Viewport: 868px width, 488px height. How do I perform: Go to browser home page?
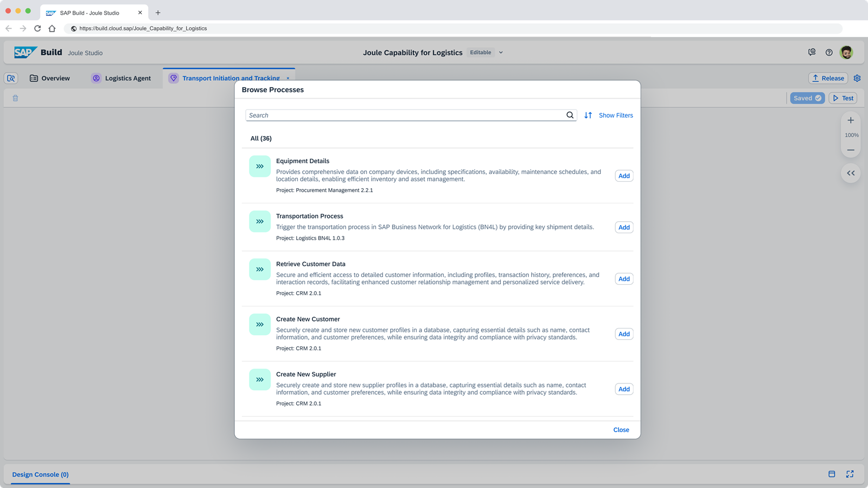tap(52, 28)
